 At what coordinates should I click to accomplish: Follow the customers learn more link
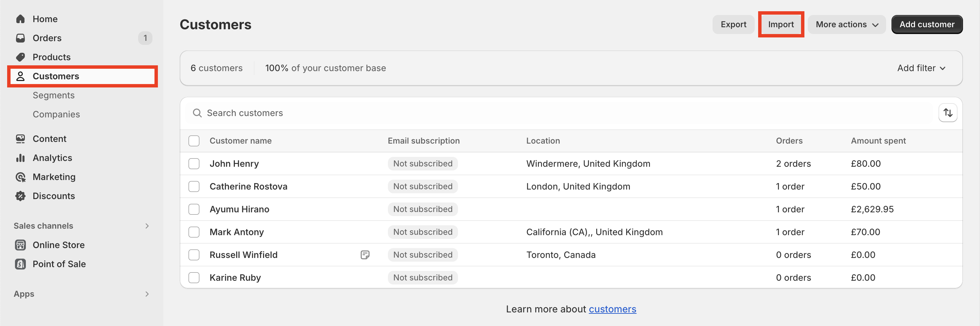(x=612, y=309)
